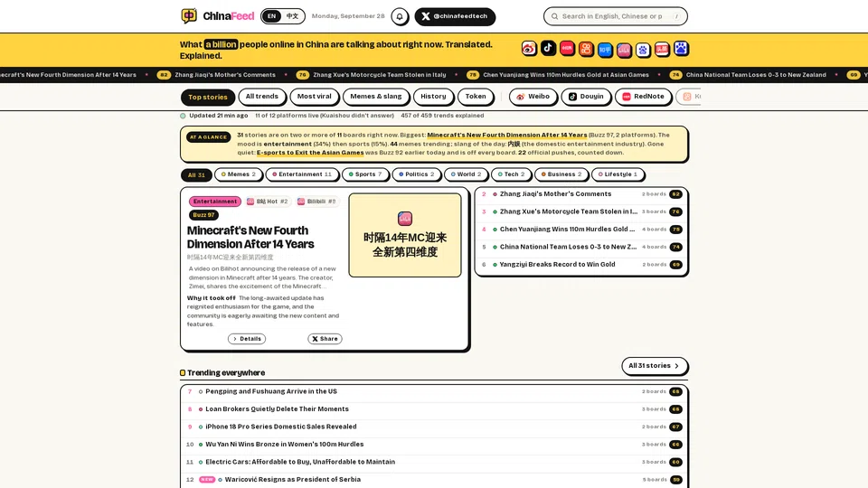
Task: Filter stories by World 2
Action: tap(466, 174)
